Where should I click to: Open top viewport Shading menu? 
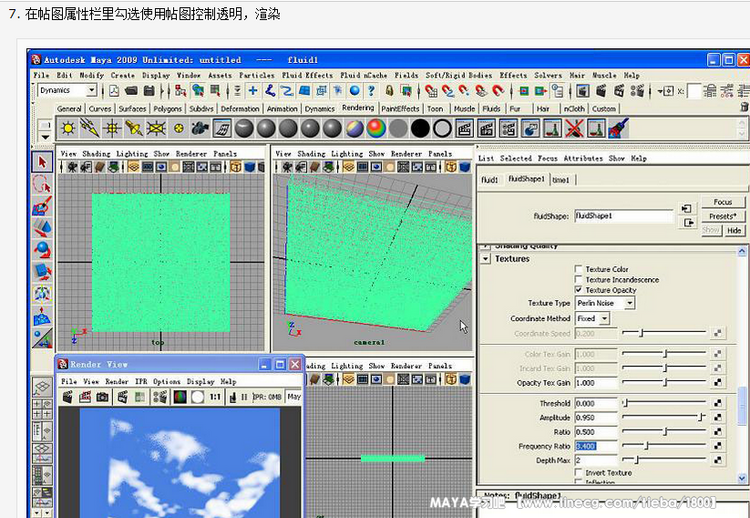pos(96,154)
